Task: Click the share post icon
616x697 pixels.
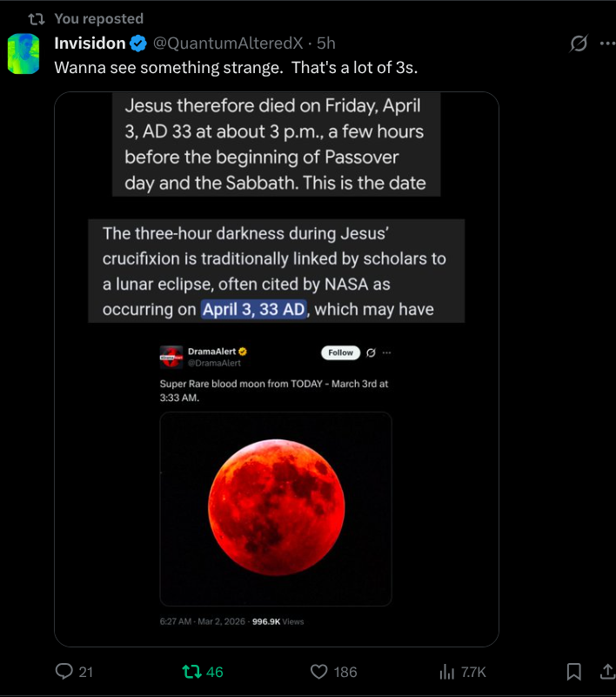Action: 606,672
